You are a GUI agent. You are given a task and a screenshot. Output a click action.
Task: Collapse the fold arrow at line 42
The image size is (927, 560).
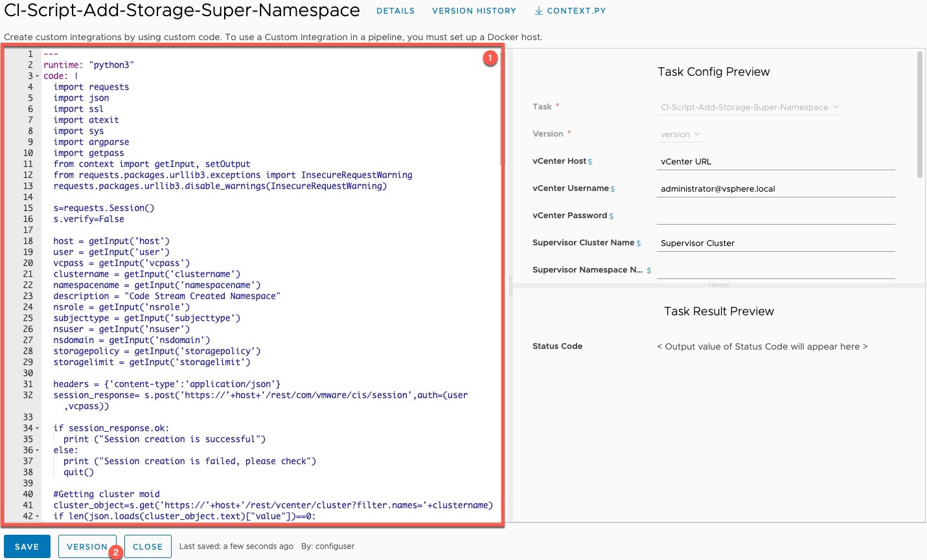(x=37, y=517)
